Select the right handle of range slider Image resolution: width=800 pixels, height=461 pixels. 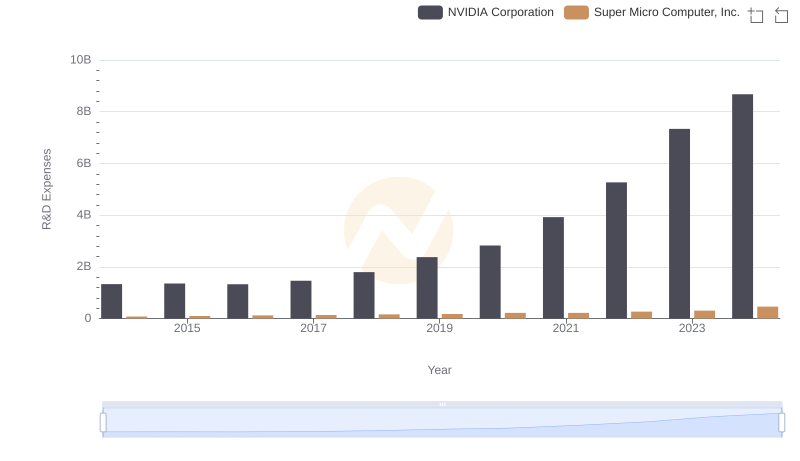point(782,423)
